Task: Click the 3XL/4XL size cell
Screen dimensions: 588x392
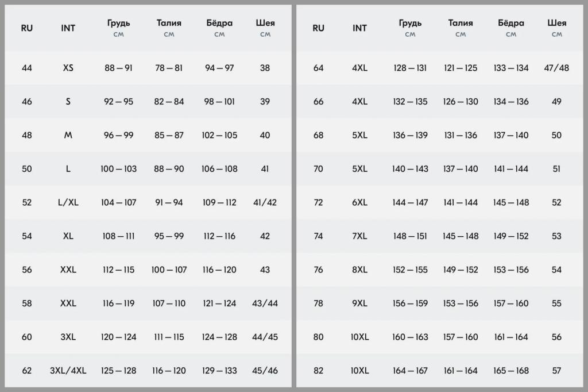Action: click(68, 371)
